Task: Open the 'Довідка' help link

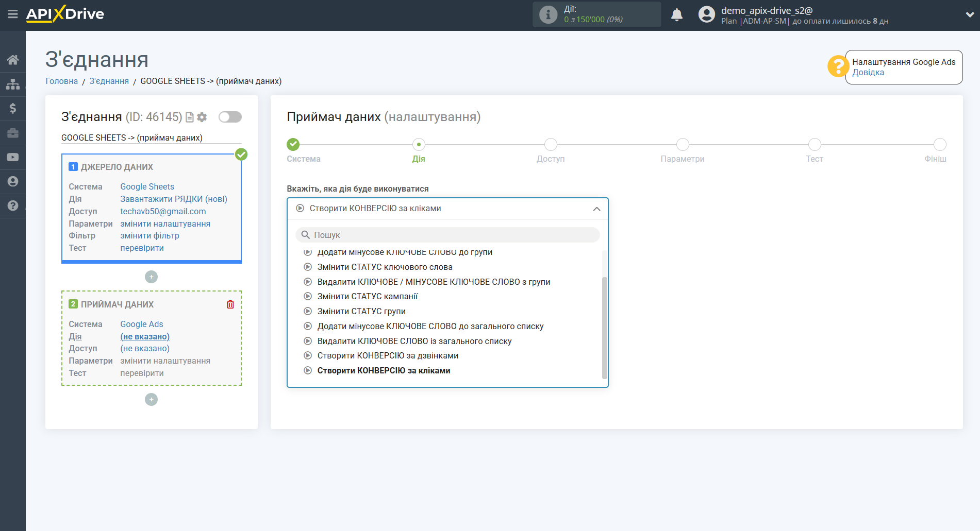Action: coord(868,73)
